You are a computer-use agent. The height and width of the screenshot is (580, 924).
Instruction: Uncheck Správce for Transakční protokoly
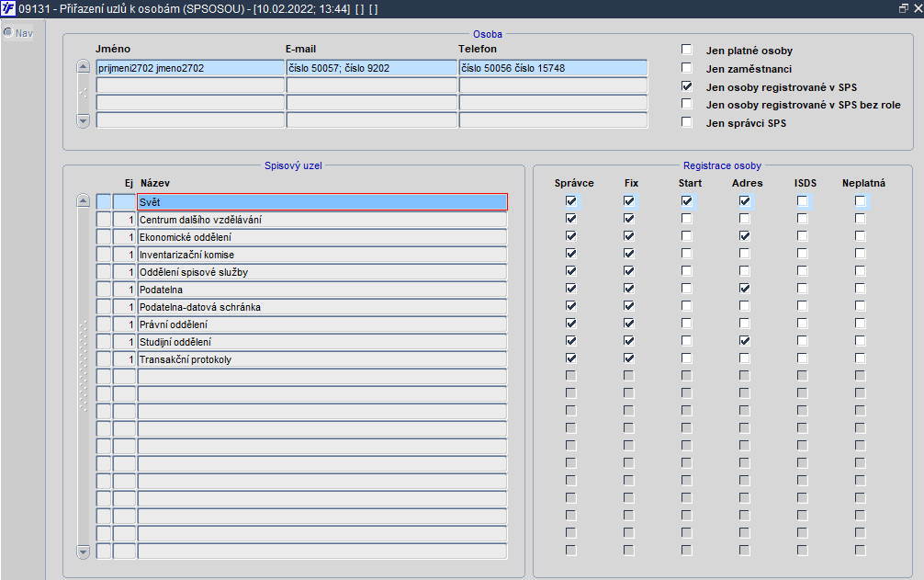tap(571, 358)
